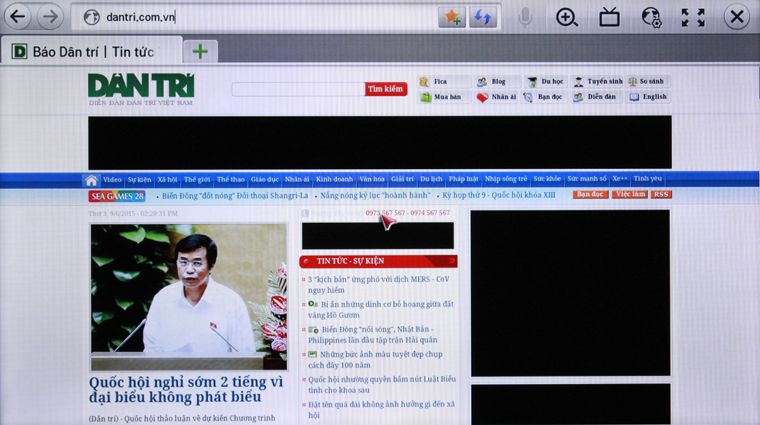This screenshot has height=425, width=760.
Task: Open article Biển Đông "nổi sóng", Nhật Bản - Philippines
Action: 373,335
